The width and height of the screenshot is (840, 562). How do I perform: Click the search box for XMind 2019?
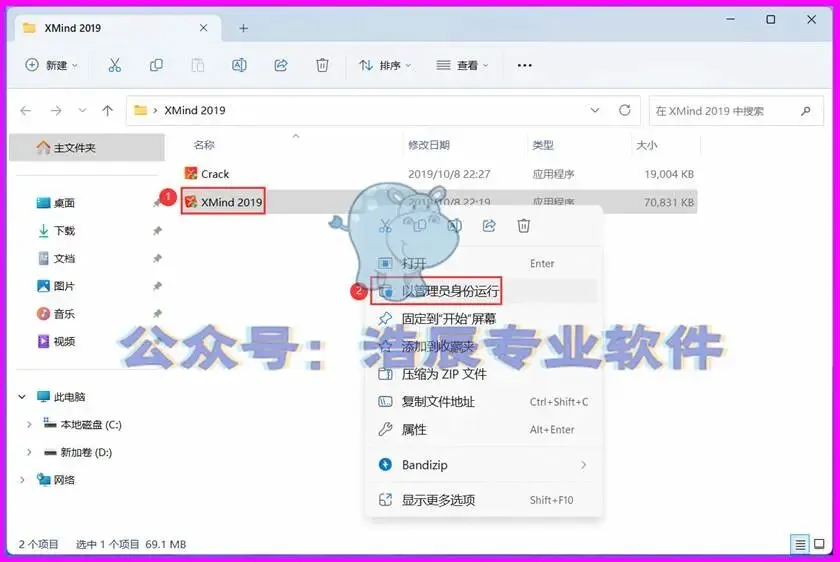736,111
